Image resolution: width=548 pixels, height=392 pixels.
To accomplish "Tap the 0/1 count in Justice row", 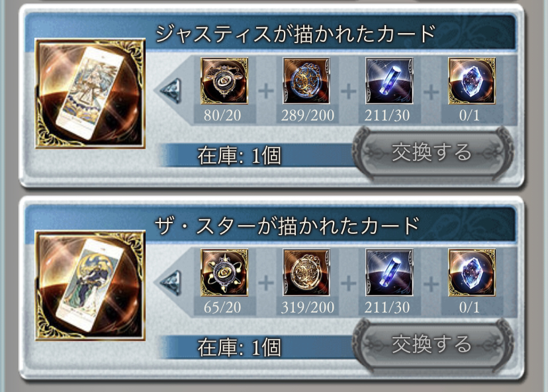I will (x=469, y=115).
